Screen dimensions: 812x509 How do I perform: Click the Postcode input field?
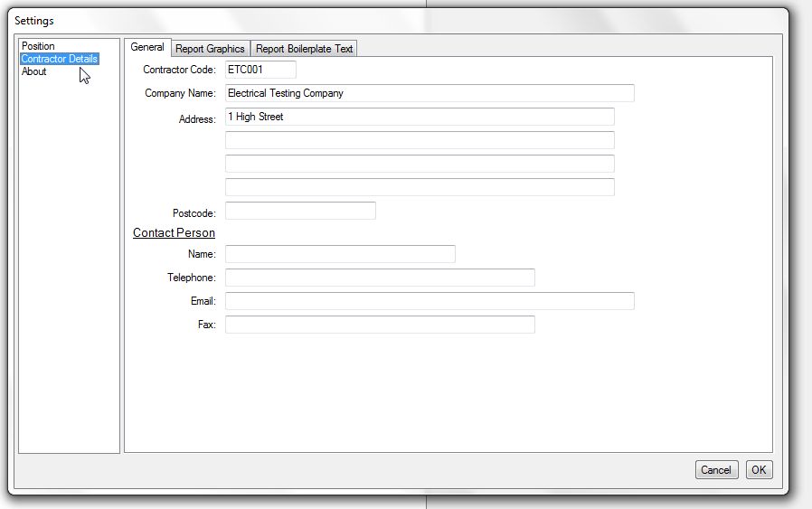point(300,211)
